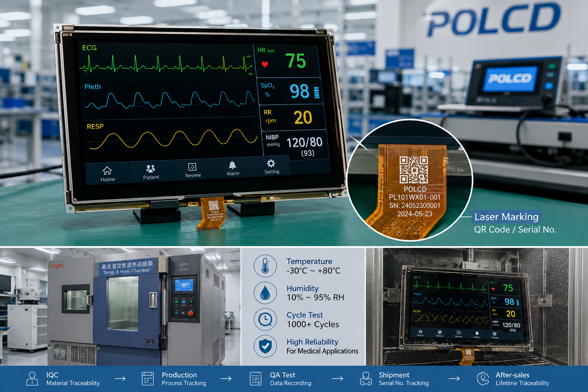Click the red button on chamber control panel

pyautogui.click(x=190, y=314)
